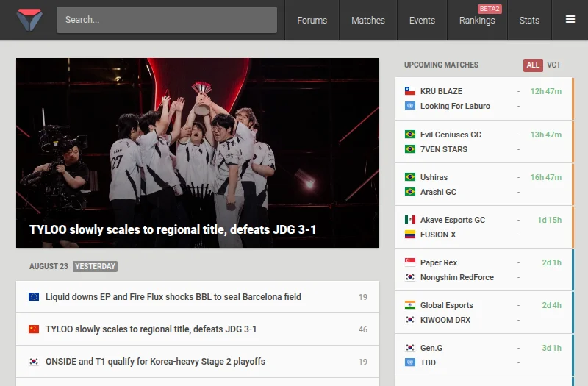Open Gen.G vs TBD match

coord(484,355)
